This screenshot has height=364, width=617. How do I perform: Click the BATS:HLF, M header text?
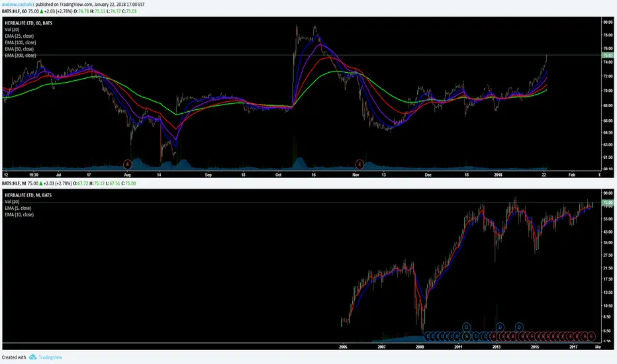(x=14, y=183)
